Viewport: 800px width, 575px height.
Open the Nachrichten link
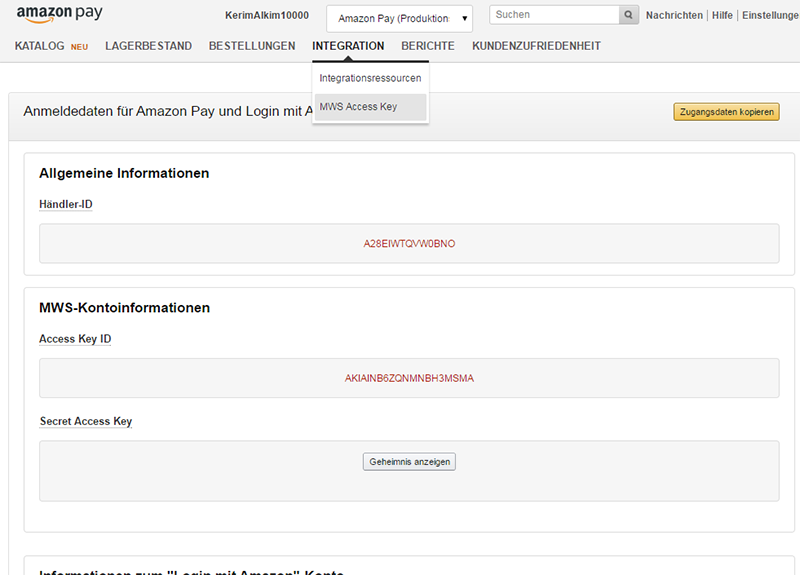pyautogui.click(x=674, y=15)
